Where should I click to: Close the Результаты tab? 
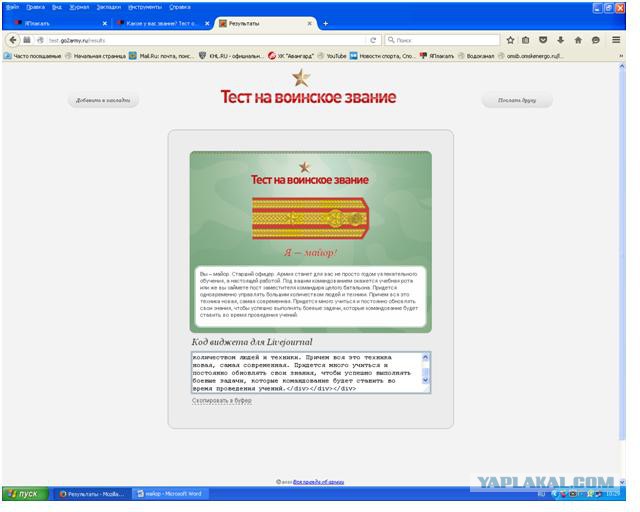309,24
